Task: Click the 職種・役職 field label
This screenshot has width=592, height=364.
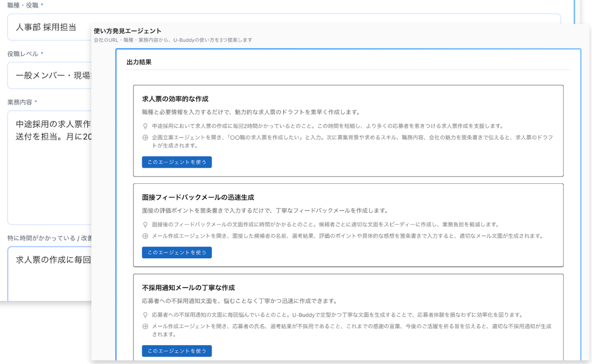Action: (x=23, y=5)
